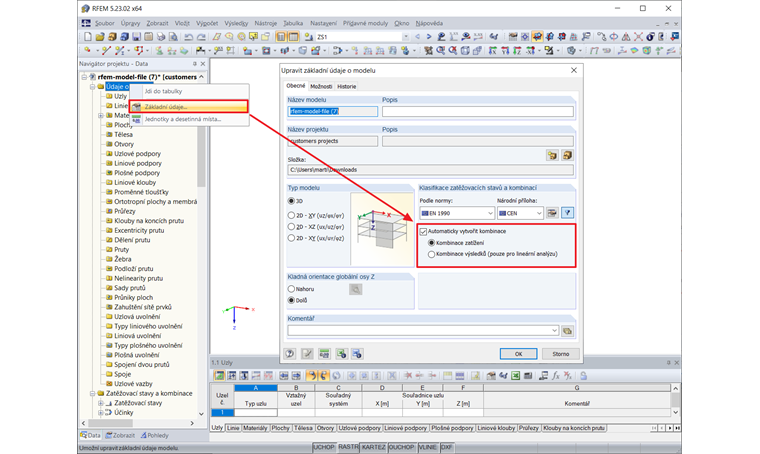The image size is (760, 454).
Task: Toggle UCHOP snap in status bar
Action: 324,447
